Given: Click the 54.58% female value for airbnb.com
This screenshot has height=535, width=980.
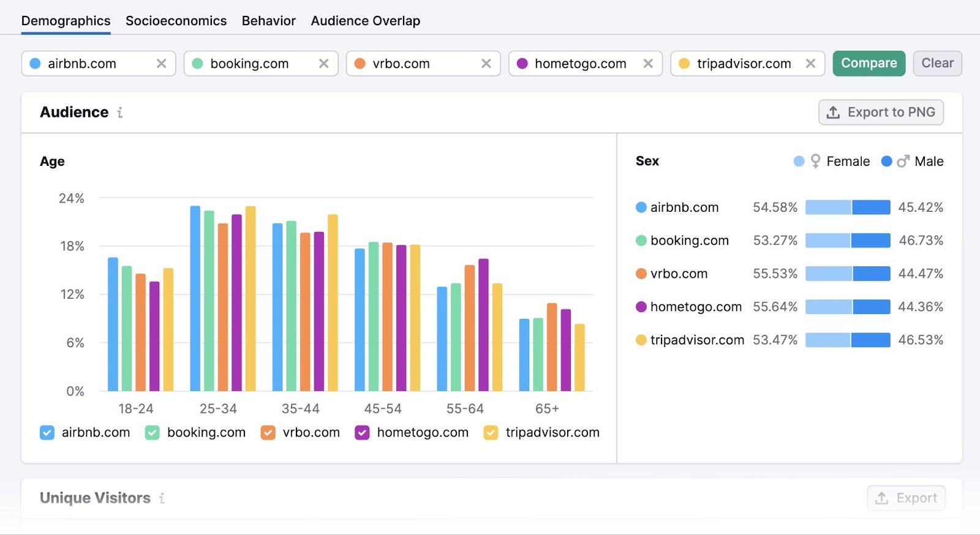Looking at the screenshot, I should tap(775, 208).
